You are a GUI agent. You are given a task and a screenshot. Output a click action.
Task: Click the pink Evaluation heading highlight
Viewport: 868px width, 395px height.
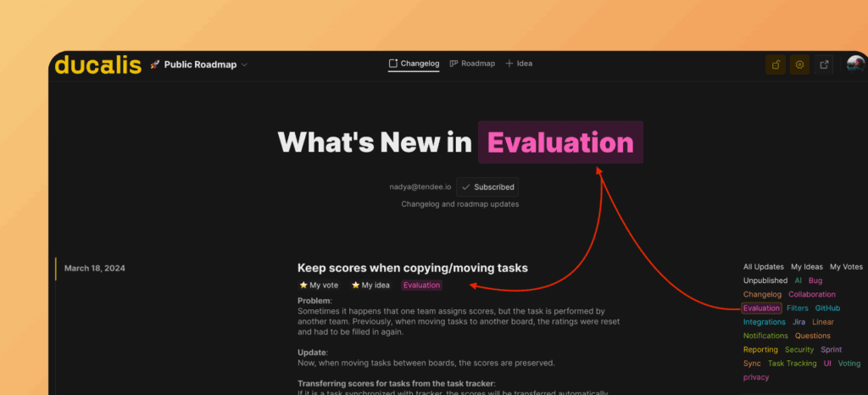pos(560,142)
